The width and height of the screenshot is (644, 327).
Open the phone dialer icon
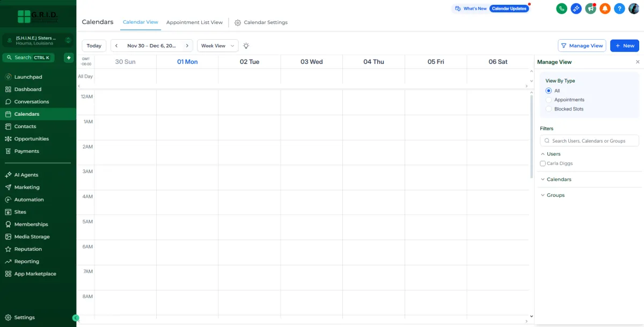pos(561,9)
